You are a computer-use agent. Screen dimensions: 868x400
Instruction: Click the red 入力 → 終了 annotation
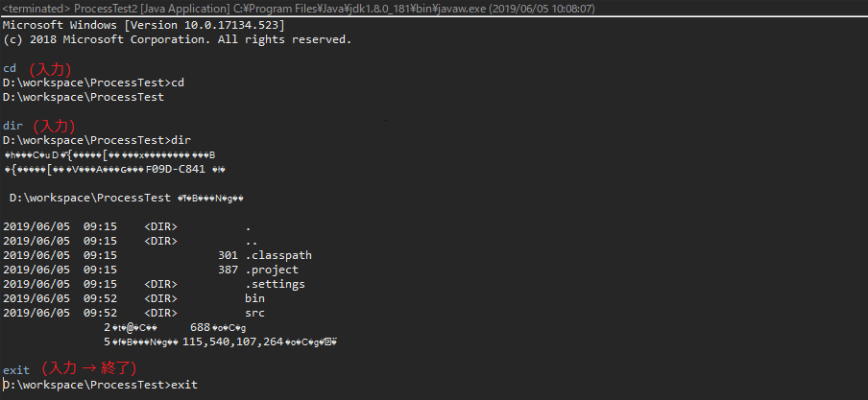click(89, 368)
